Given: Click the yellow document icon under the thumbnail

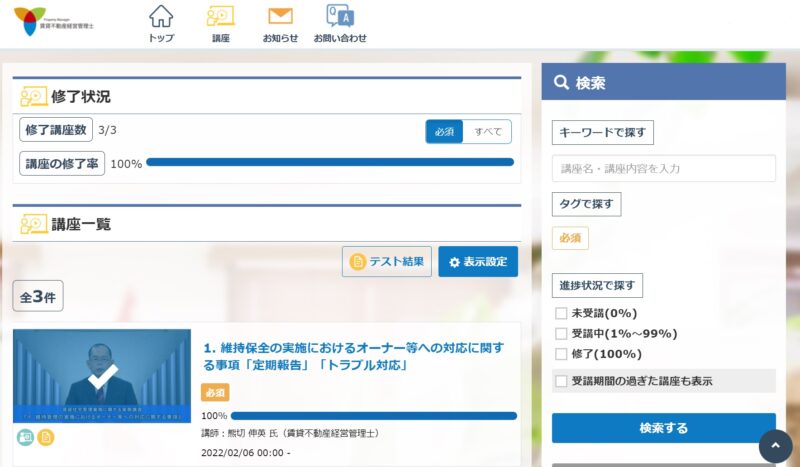Looking at the screenshot, I should coord(46,437).
